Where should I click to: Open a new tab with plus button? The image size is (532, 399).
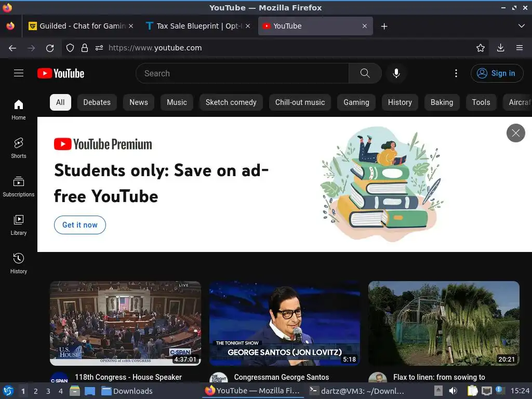click(x=384, y=26)
